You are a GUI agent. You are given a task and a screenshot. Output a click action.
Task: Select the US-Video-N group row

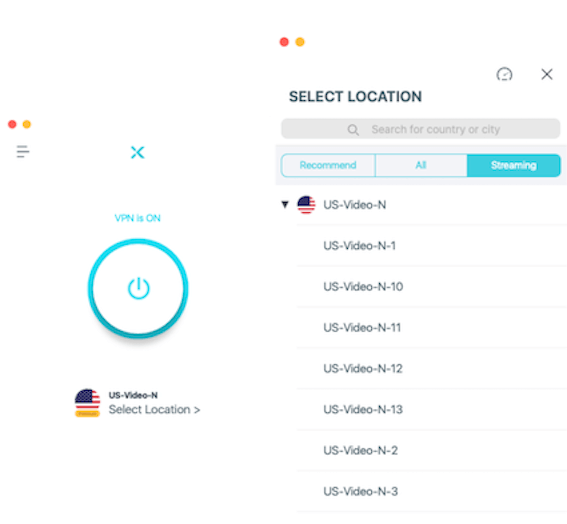tap(421, 205)
